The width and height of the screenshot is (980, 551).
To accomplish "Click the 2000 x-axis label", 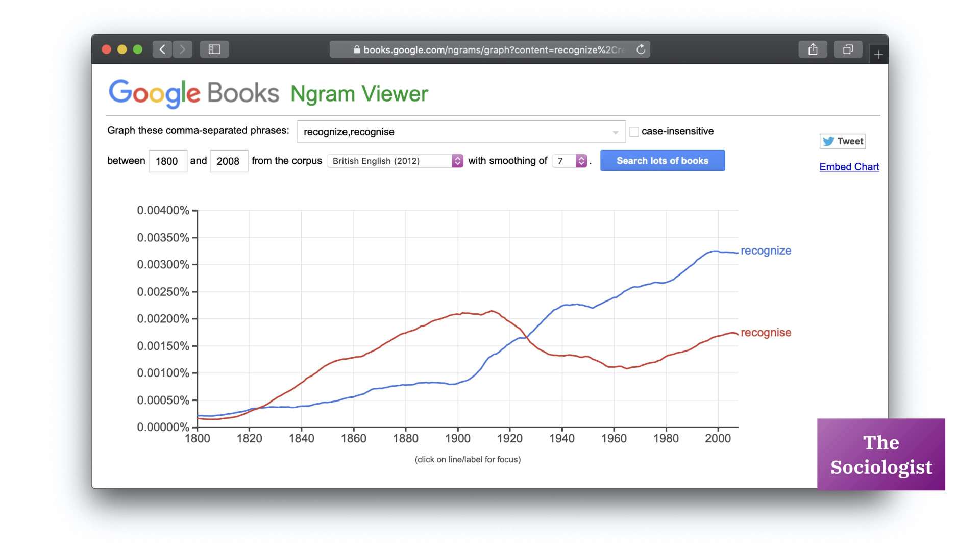I will (x=718, y=438).
